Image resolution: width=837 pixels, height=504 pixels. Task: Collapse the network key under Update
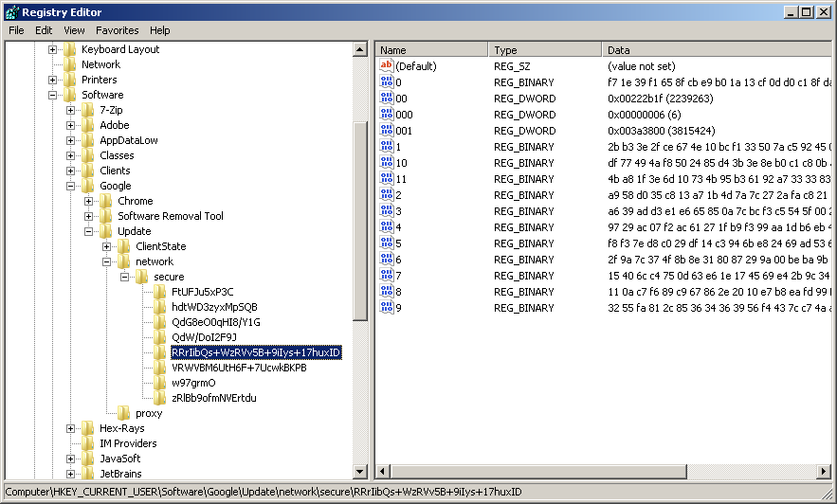(107, 261)
